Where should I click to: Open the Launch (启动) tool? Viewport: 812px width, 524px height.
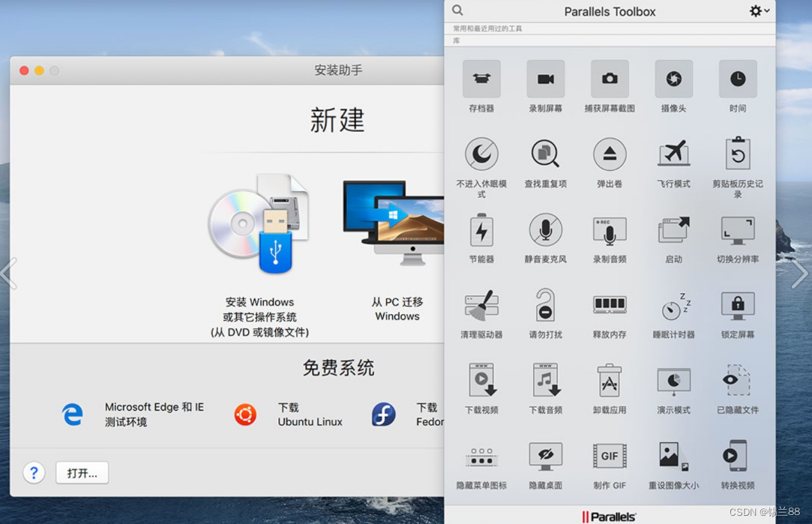point(674,230)
